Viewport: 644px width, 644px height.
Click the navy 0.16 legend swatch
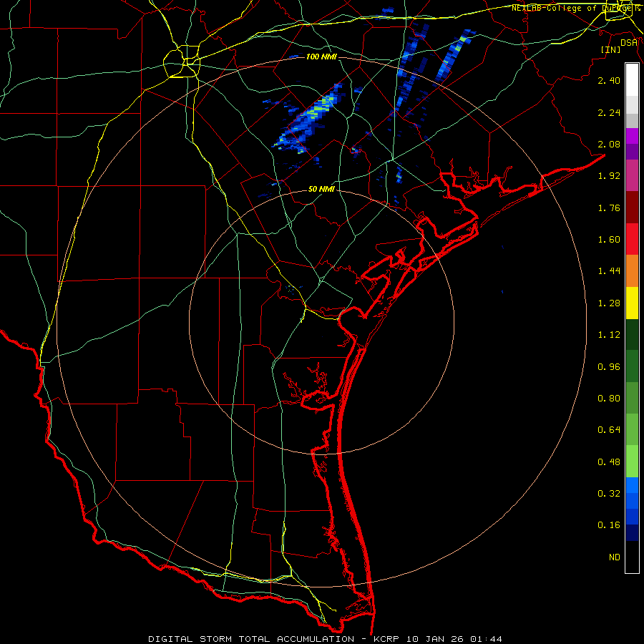tap(632, 533)
